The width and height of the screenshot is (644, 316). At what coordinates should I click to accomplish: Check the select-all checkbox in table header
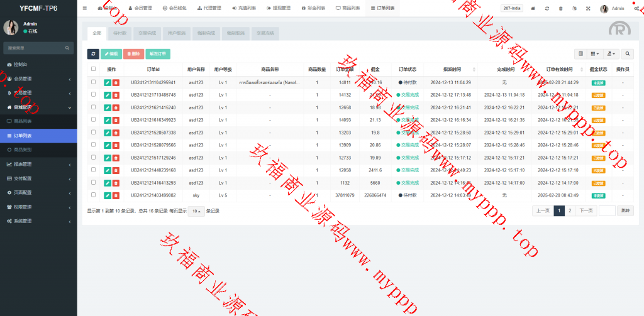coord(94,69)
